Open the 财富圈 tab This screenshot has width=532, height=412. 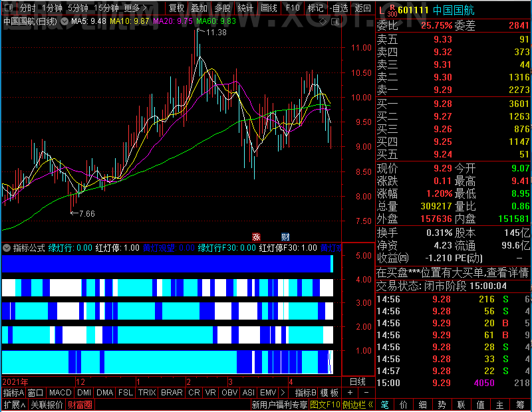click(80, 405)
